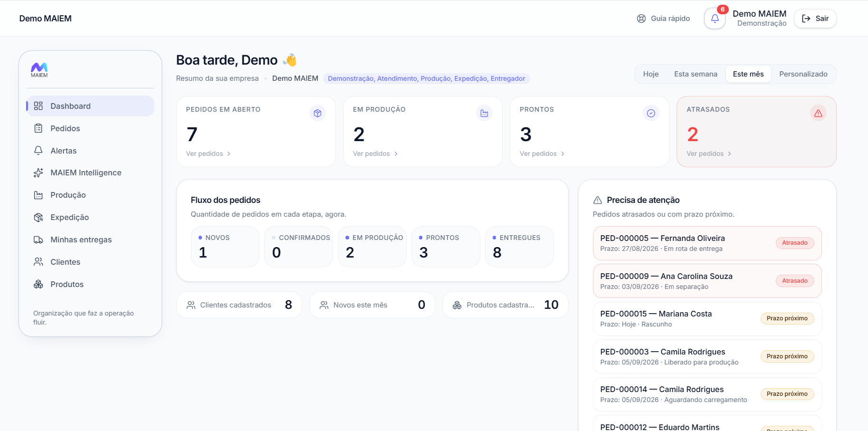Open the MAIEM Intelligence menu item

(x=90, y=173)
